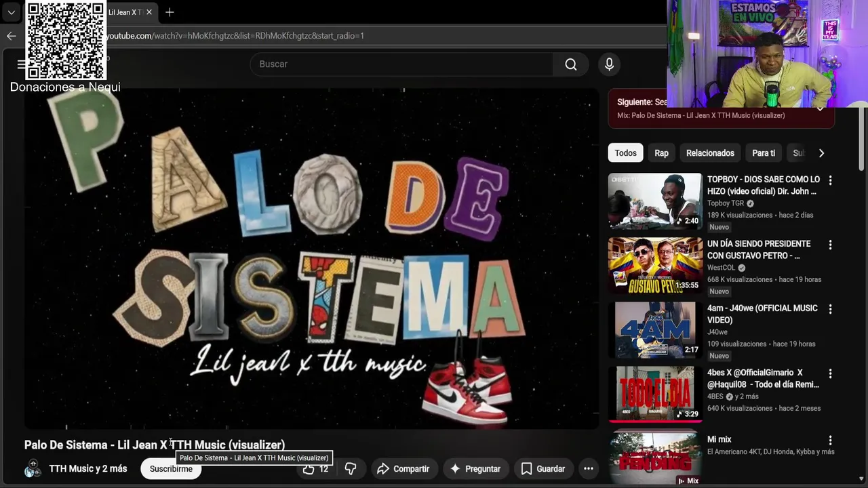This screenshot has height=488, width=868.
Task: Open options menu for Gustavo Petro video
Action: [830, 245]
